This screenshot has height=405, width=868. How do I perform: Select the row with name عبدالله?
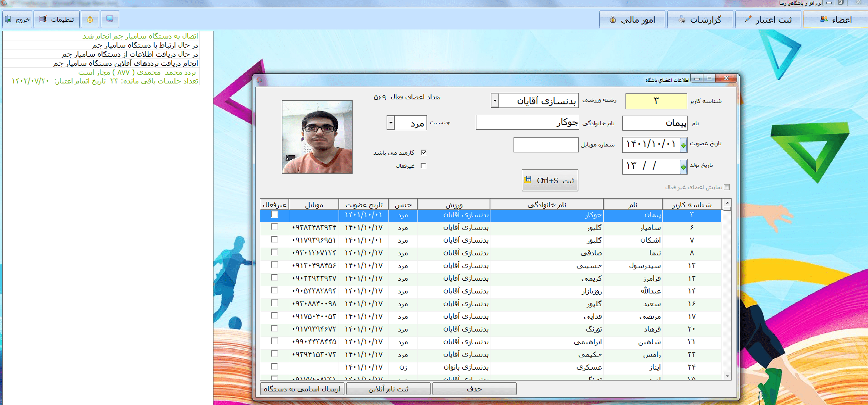click(x=491, y=291)
